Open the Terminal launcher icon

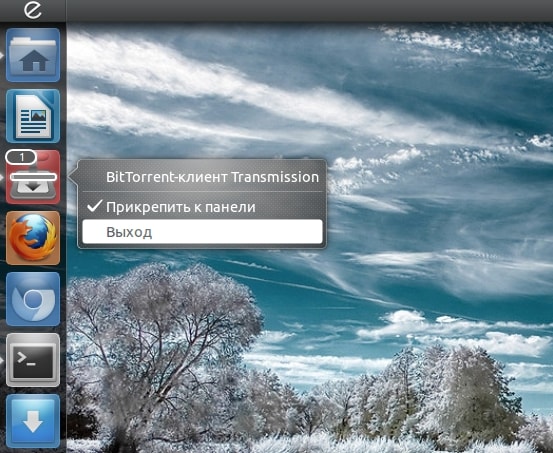click(x=33, y=360)
